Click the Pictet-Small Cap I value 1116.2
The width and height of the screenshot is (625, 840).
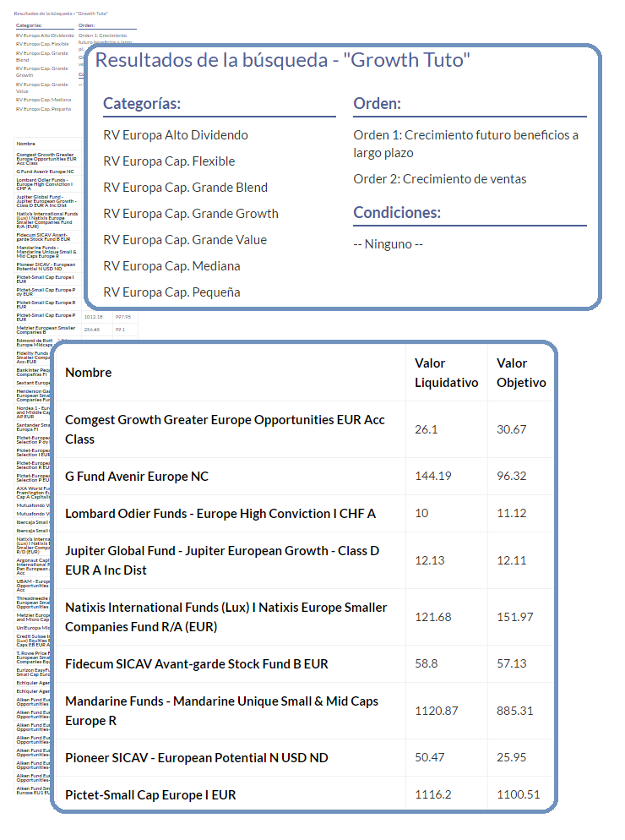coord(433,794)
